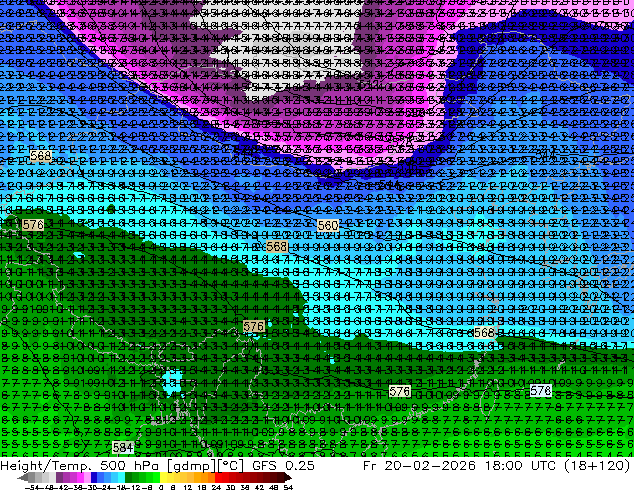Viewport: 634px width, 490px height.
Task: Click the 584 contour label near bottom
Action: tap(123, 448)
